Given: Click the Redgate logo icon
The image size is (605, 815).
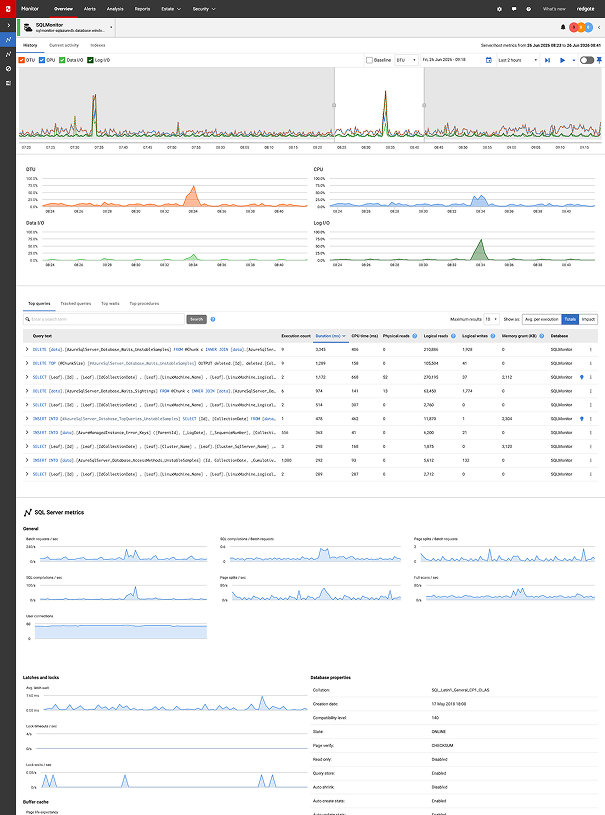Looking at the screenshot, I should click(8, 9).
